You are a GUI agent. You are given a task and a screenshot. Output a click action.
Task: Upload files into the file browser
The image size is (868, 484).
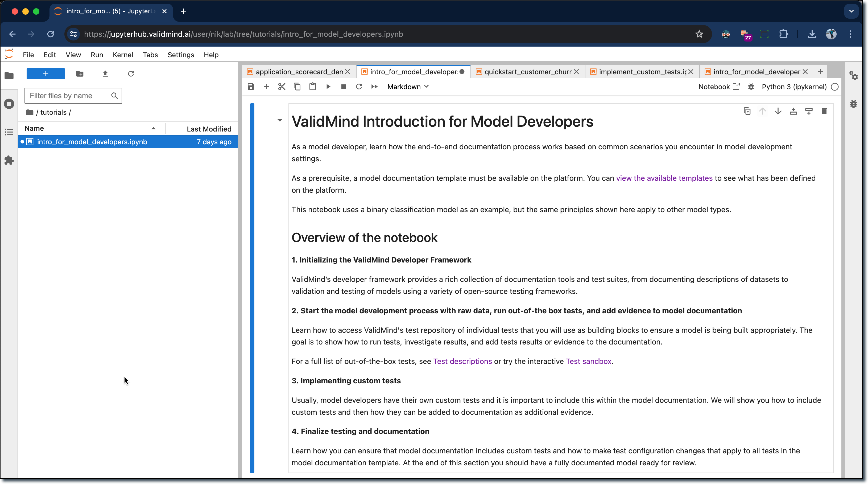click(105, 73)
